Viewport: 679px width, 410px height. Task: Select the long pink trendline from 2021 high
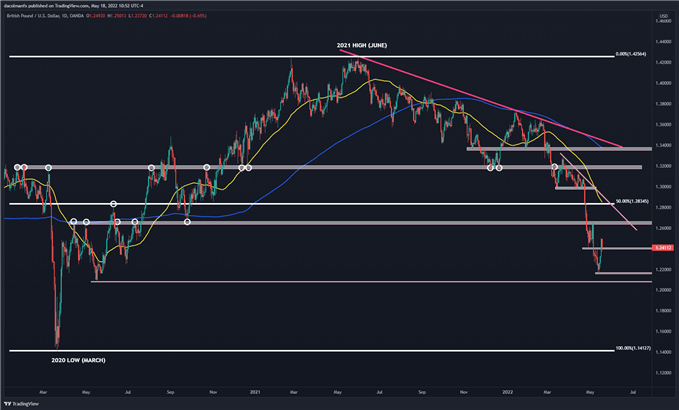point(481,99)
